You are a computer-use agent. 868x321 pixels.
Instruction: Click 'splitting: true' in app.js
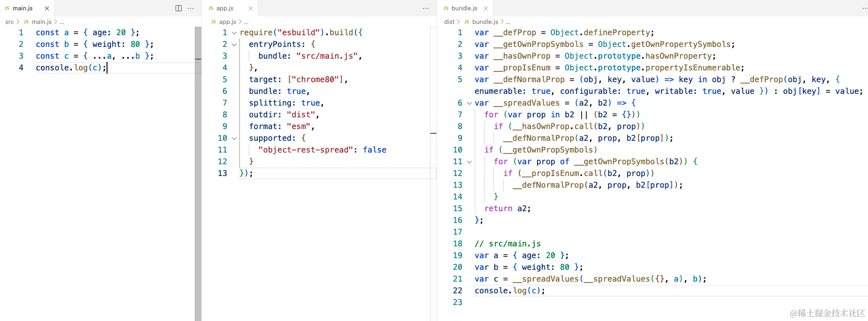pyautogui.click(x=284, y=103)
